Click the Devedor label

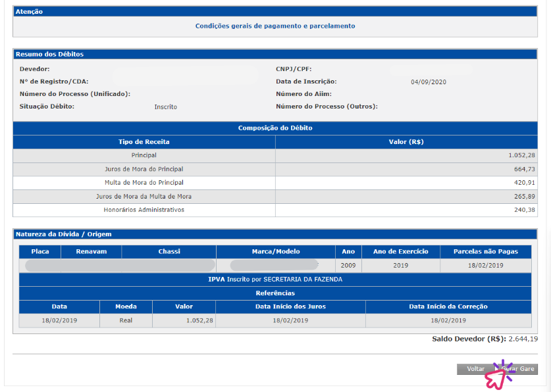(x=35, y=69)
